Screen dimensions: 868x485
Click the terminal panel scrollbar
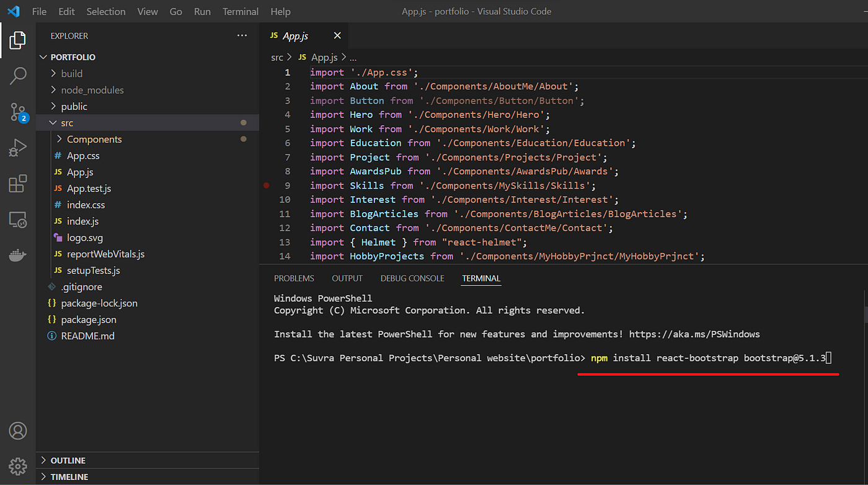[x=866, y=306]
